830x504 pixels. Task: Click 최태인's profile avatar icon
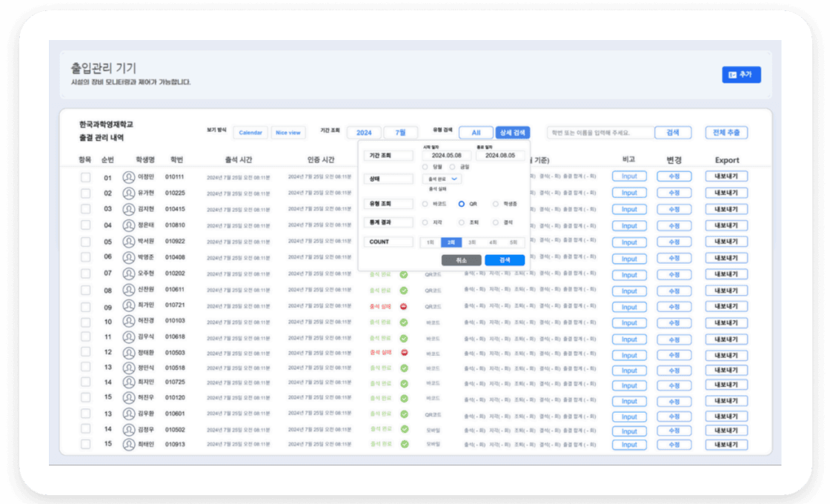click(x=129, y=445)
